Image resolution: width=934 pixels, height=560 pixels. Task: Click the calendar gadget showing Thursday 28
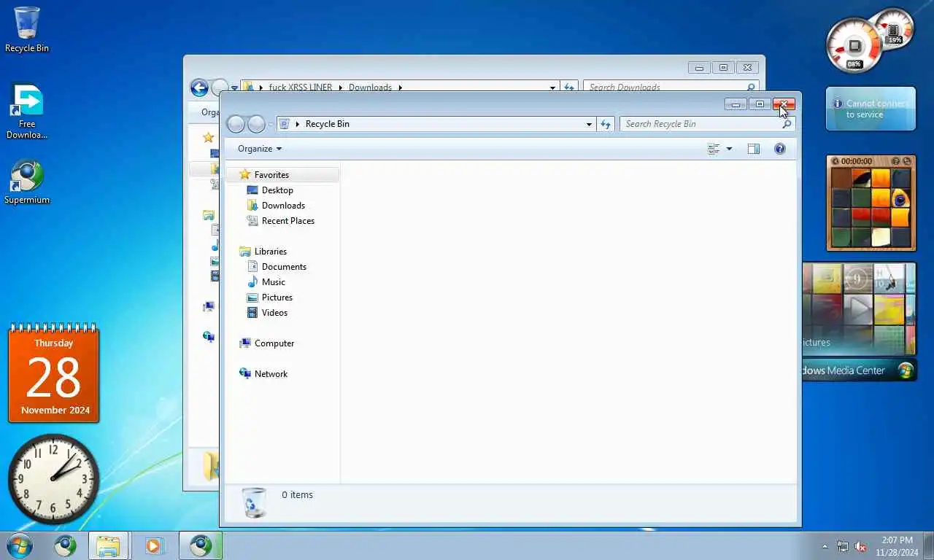click(x=54, y=374)
